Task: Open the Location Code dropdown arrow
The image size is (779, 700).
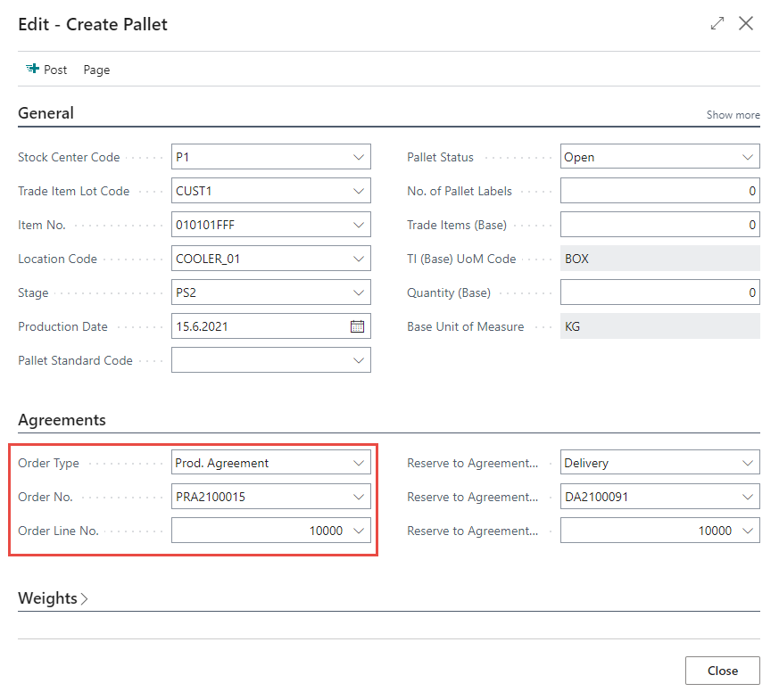Action: [358, 259]
